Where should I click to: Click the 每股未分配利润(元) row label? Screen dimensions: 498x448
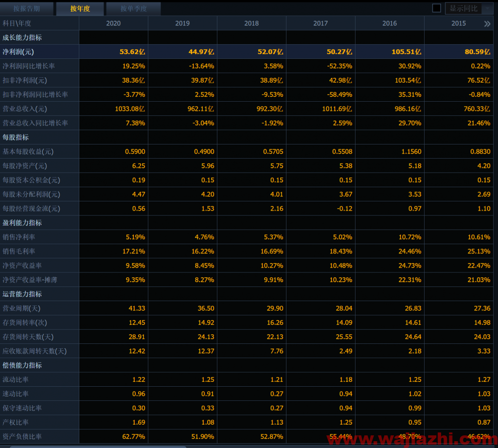tap(31, 195)
